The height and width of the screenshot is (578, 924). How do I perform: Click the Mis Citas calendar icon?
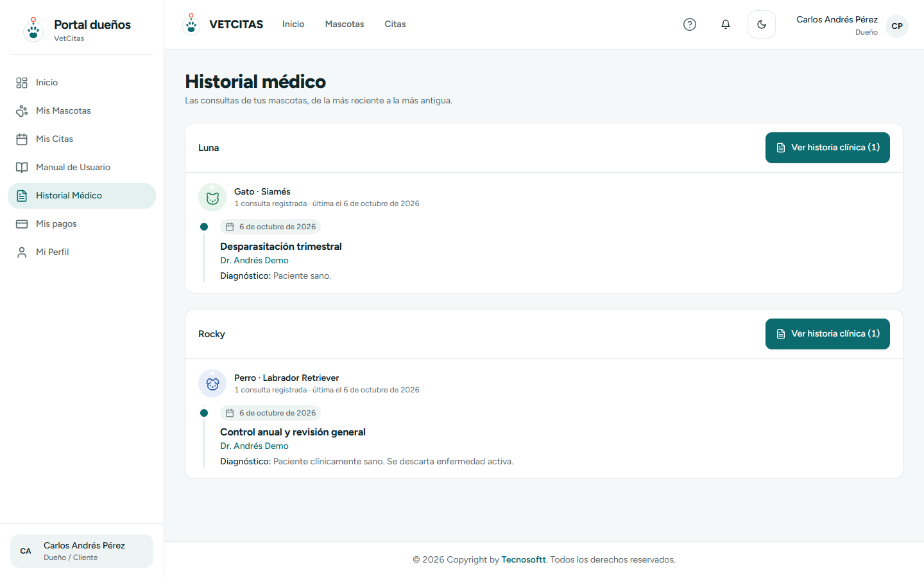(22, 139)
